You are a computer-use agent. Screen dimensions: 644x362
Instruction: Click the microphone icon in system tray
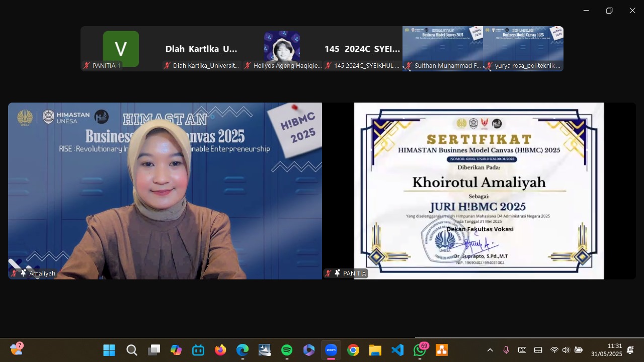click(506, 350)
